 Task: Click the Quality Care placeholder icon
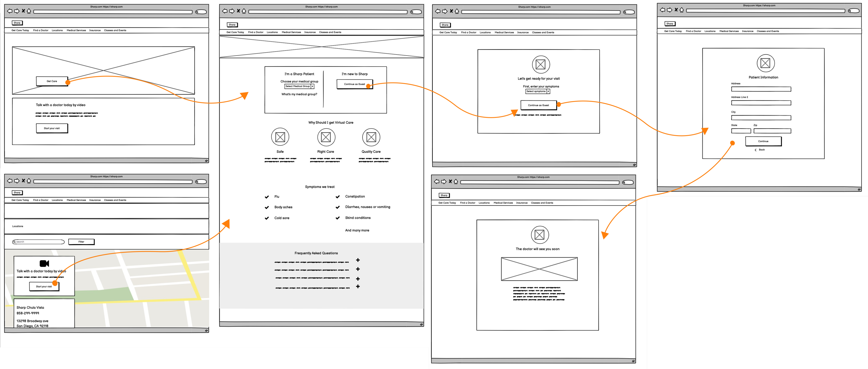point(371,137)
